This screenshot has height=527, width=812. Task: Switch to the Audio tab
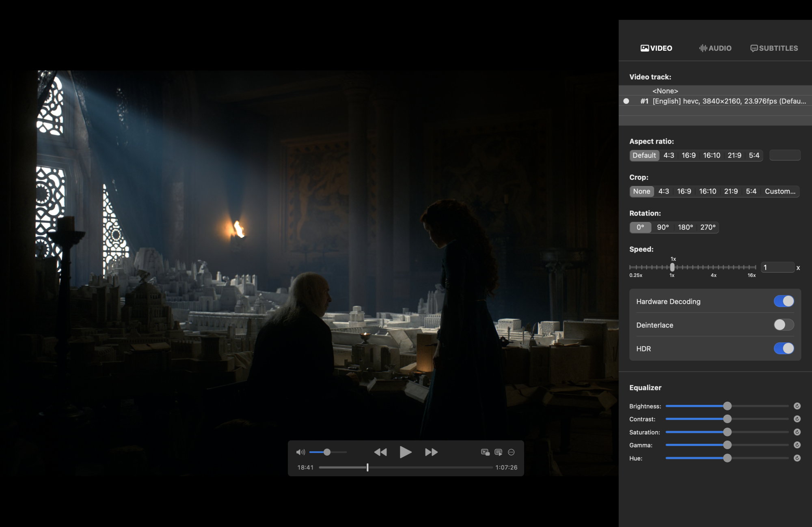click(x=715, y=48)
